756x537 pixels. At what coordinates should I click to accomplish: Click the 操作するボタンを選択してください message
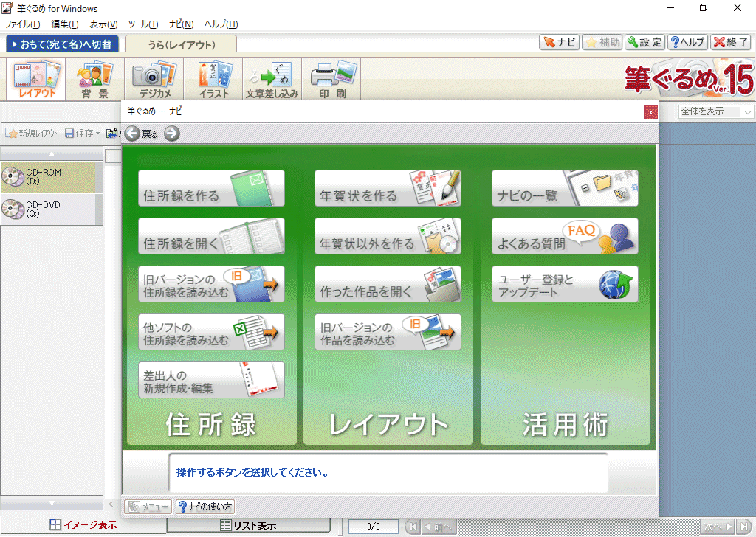(x=252, y=473)
